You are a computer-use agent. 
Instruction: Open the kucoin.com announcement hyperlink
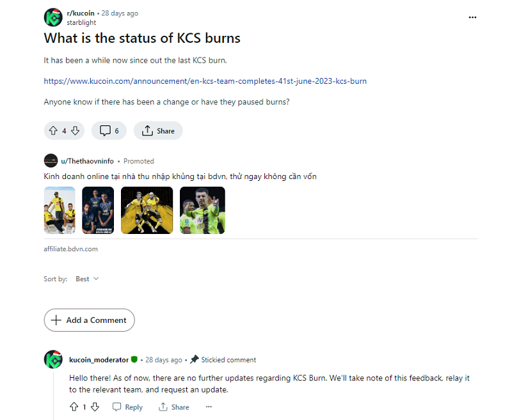click(x=205, y=81)
